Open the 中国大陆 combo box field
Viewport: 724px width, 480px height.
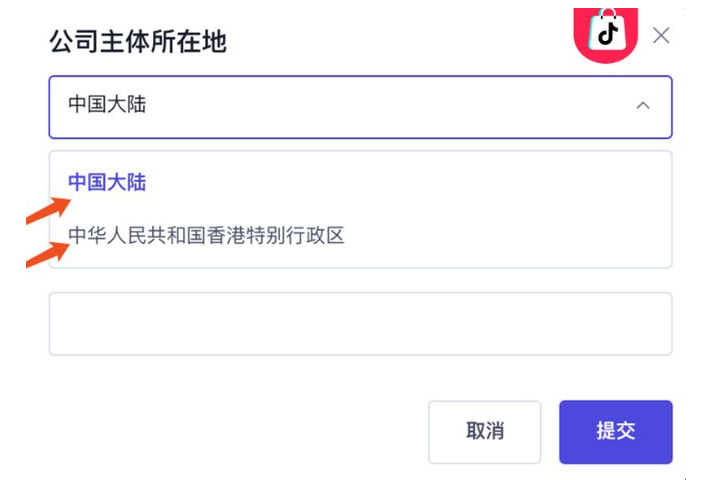tap(360, 106)
